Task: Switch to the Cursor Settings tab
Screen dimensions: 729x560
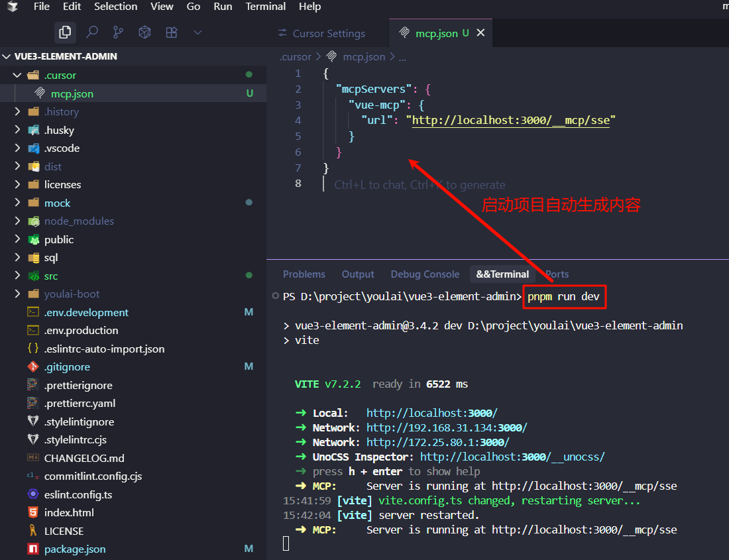Action: point(328,33)
